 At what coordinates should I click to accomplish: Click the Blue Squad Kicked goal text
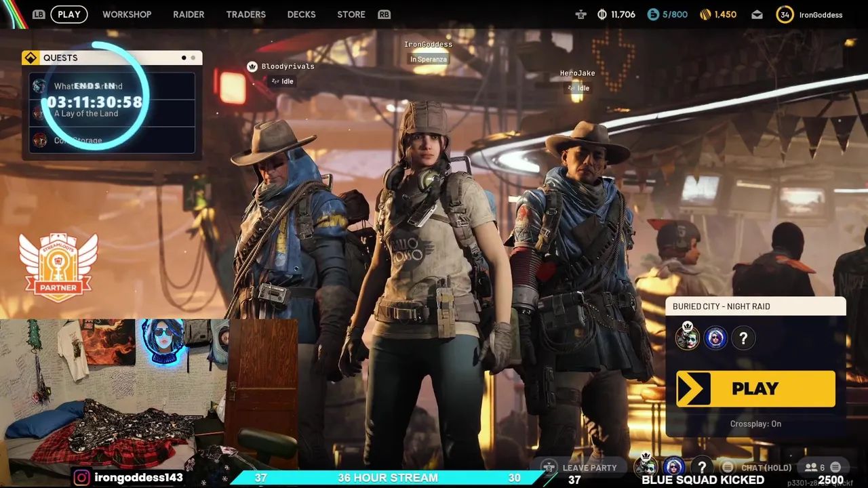703,480
